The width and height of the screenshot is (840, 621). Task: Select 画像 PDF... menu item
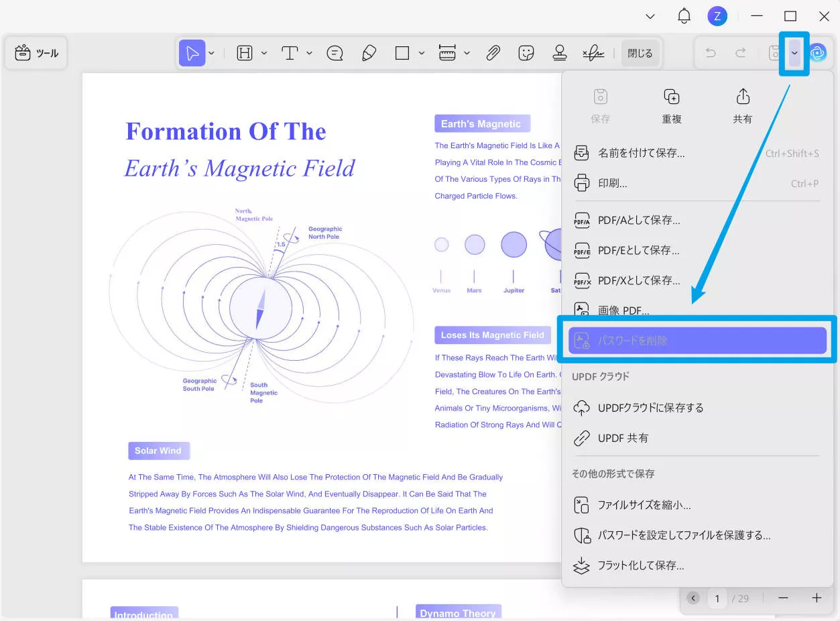point(696,310)
